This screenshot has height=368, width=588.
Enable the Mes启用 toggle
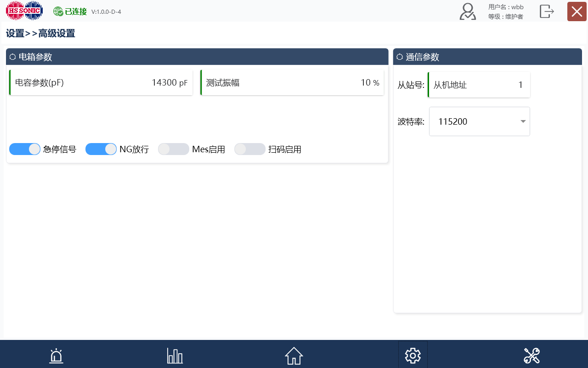(x=174, y=149)
